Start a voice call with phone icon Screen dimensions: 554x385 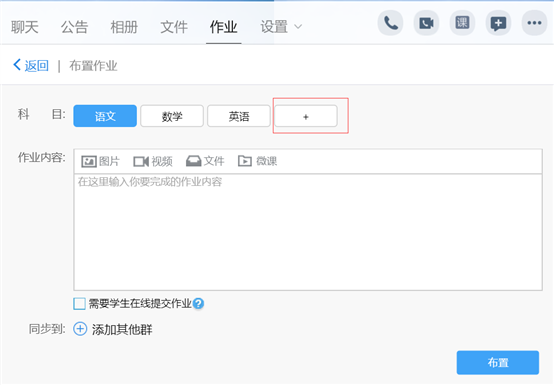coord(390,23)
